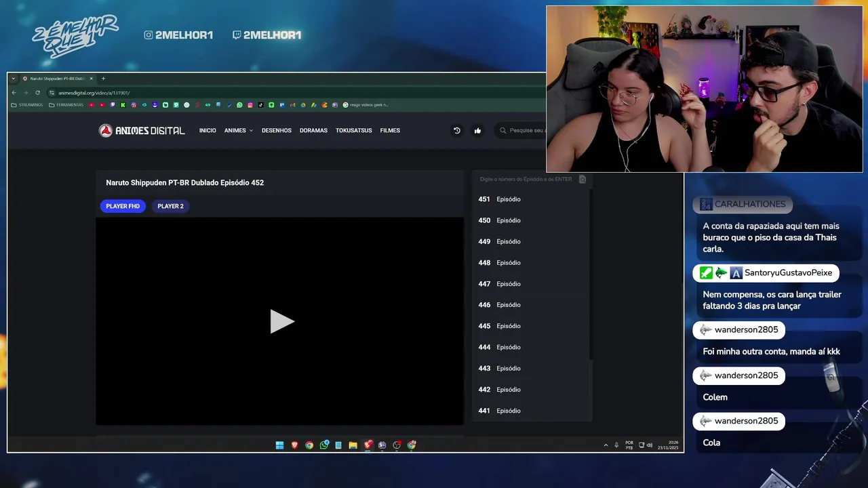Image resolution: width=868 pixels, height=488 pixels.
Task: Open File Explorer from the taskbar
Action: point(353,445)
